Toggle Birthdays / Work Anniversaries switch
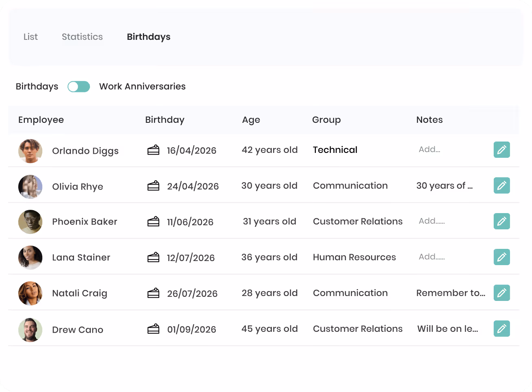The image size is (532, 392). coord(79,87)
